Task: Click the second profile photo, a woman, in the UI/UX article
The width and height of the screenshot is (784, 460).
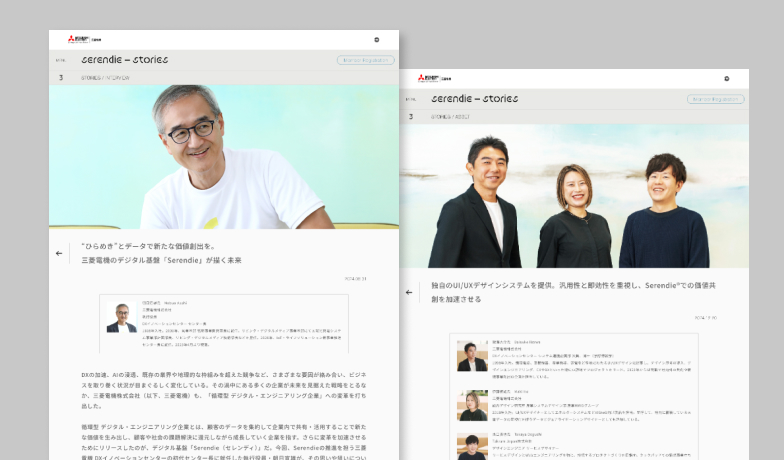Action: point(472,406)
